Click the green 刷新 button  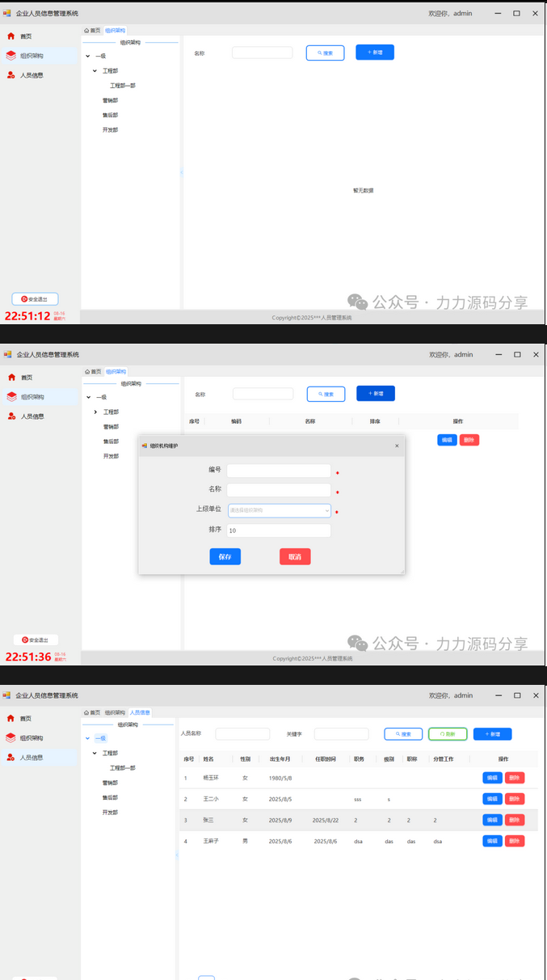[x=448, y=734]
